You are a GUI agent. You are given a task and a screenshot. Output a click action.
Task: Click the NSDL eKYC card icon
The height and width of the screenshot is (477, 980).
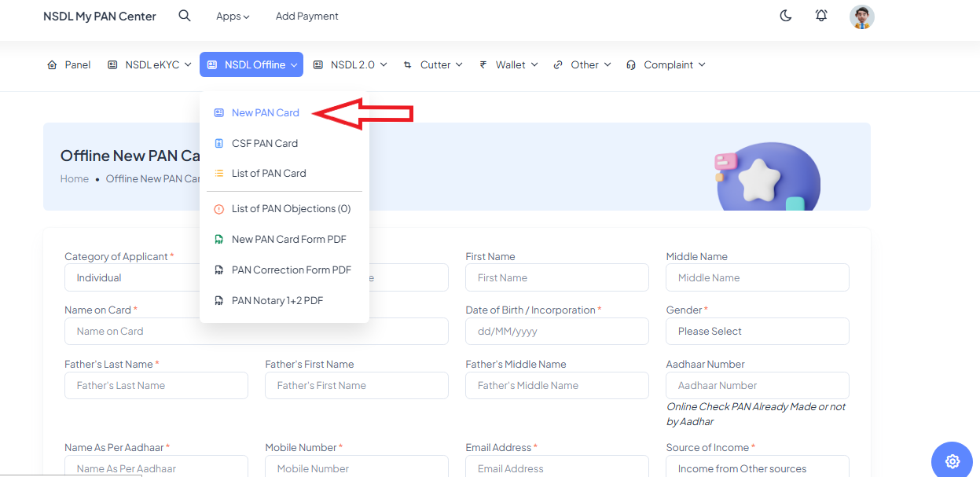coord(112,64)
